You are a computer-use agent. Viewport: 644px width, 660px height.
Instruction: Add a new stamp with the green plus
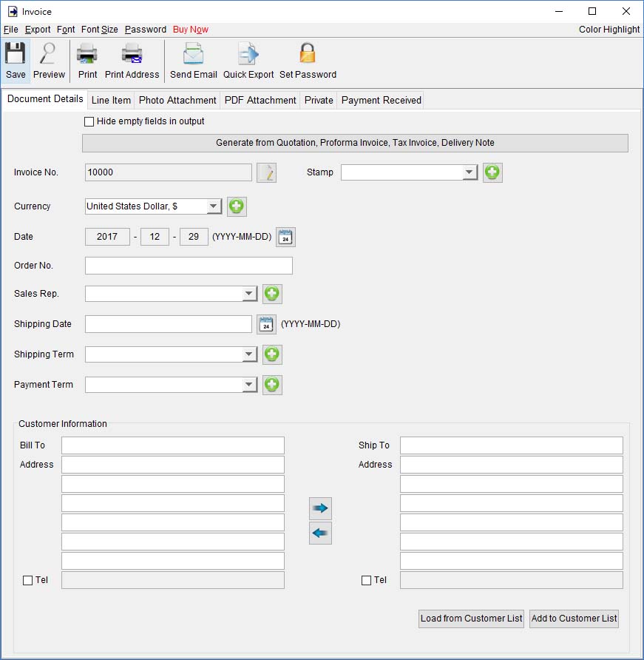click(492, 172)
